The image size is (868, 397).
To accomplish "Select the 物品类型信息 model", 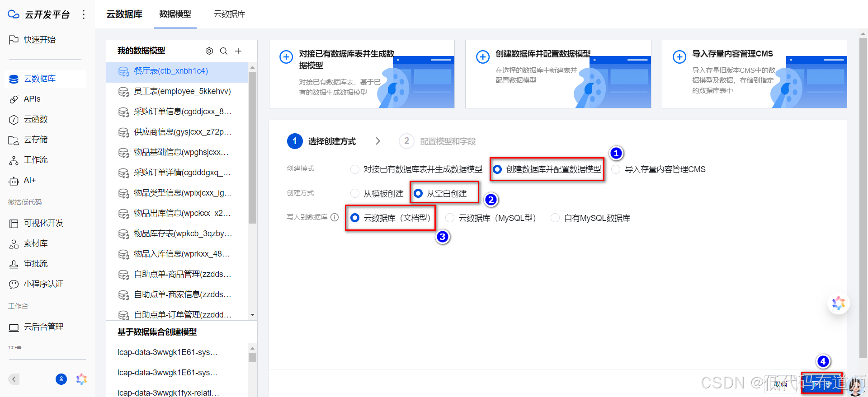I will (177, 193).
